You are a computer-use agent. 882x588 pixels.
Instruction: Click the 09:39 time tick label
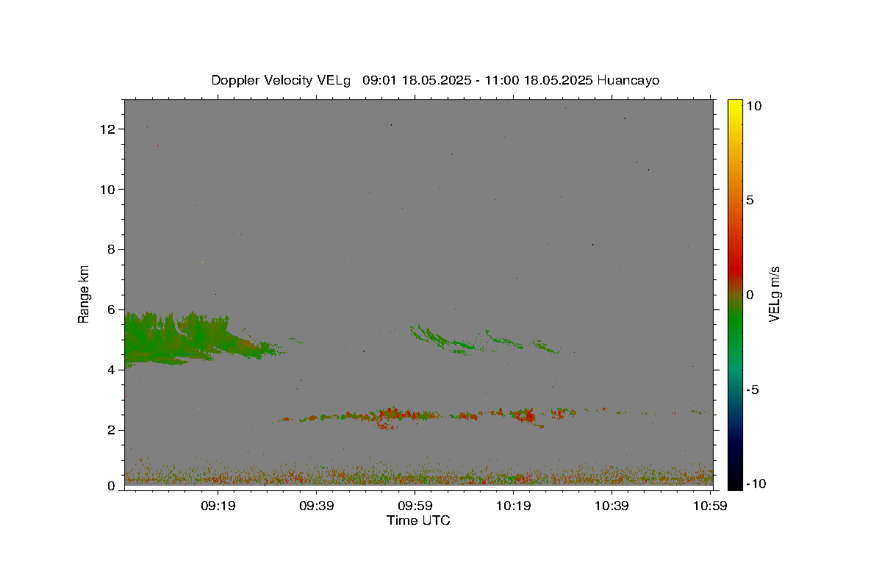[x=316, y=506]
